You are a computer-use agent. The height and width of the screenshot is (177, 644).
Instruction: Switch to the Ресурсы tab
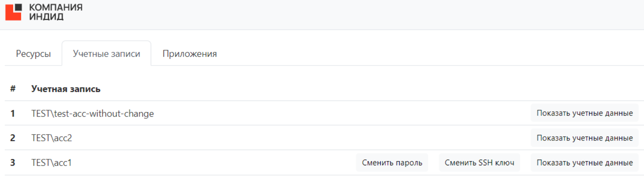[33, 54]
